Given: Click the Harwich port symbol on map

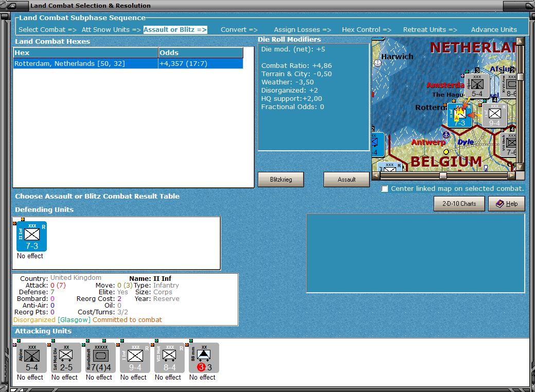Looking at the screenshot, I should tap(378, 63).
